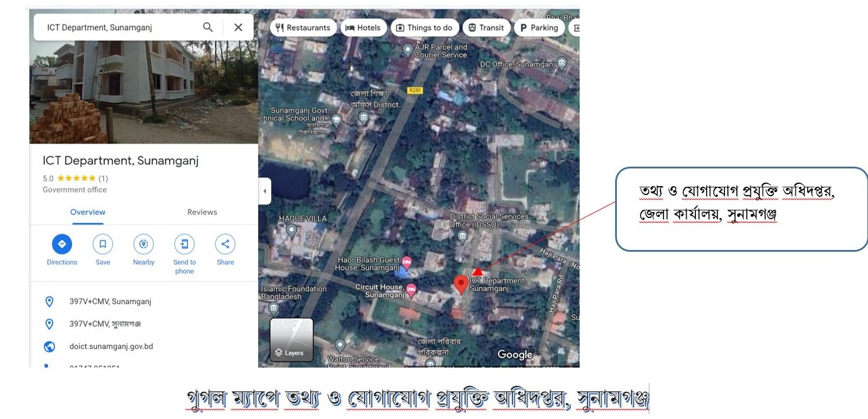Click the plus code 397V+CMV, Sunamganj
Viewport: 868px width, 419px height.
tap(110, 301)
